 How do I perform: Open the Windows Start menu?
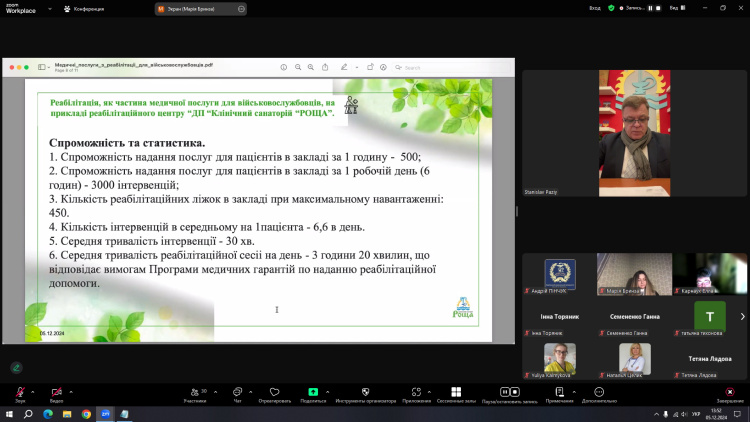(9, 414)
